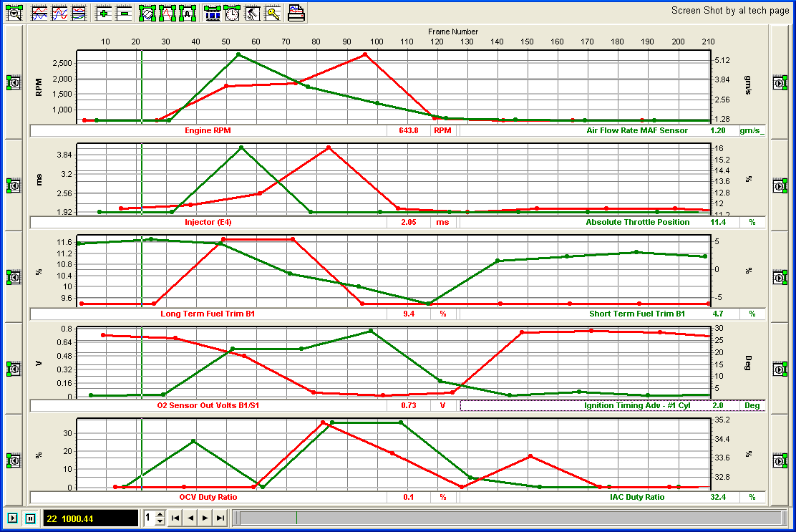
Task: Click the green plus add-graph icon
Action: [104, 12]
